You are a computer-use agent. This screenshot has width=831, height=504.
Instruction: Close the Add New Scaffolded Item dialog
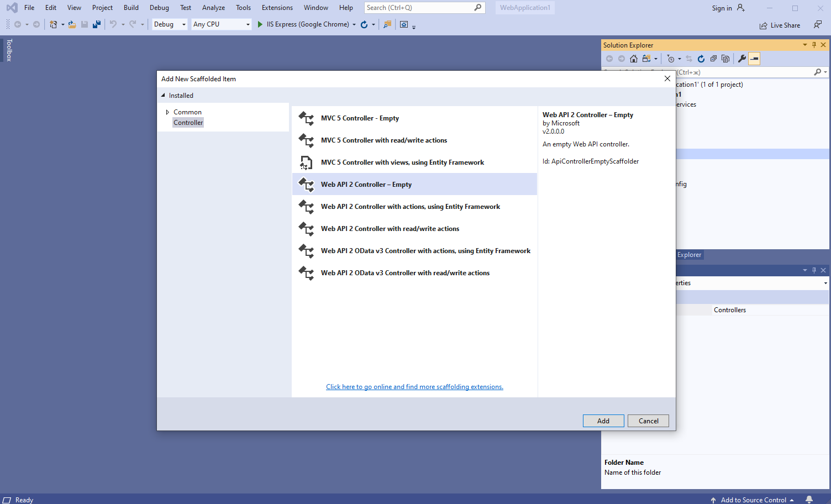(667, 78)
